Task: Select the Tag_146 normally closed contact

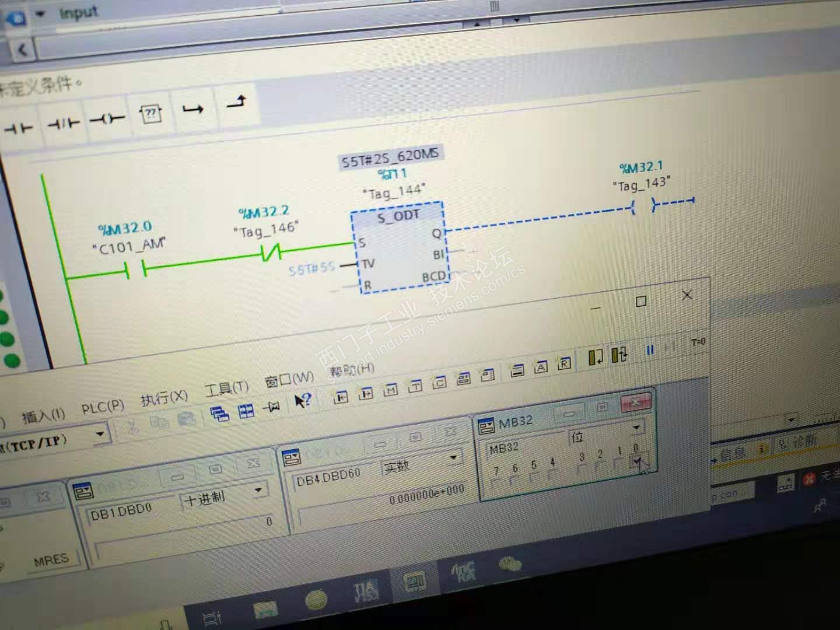Action: point(272,253)
